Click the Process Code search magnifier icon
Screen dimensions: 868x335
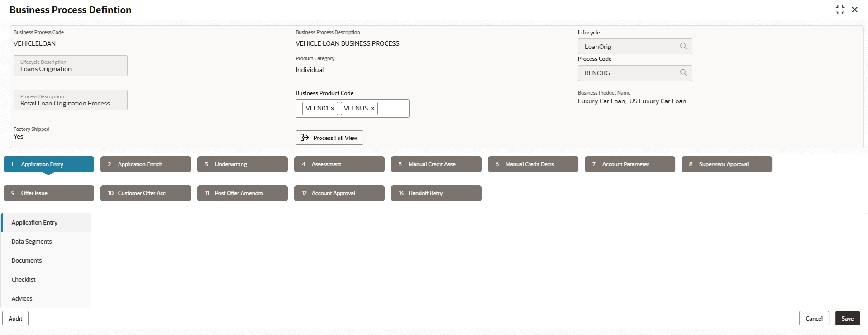point(683,72)
